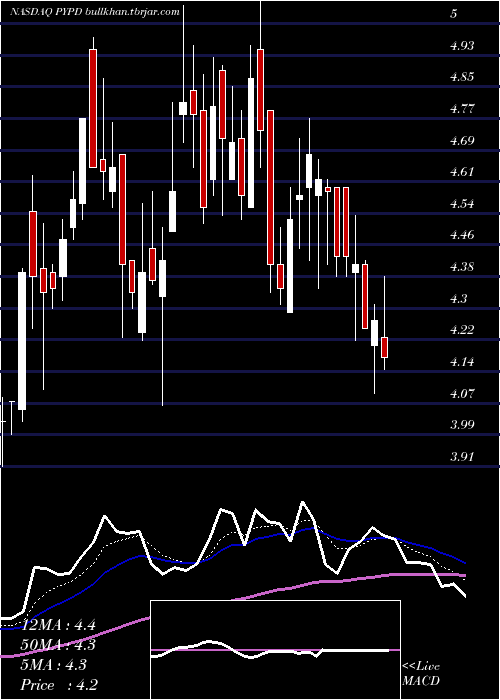Click the 4.38 price axis label
Image resolution: width=500 pixels, height=700 pixels.
(x=462, y=267)
